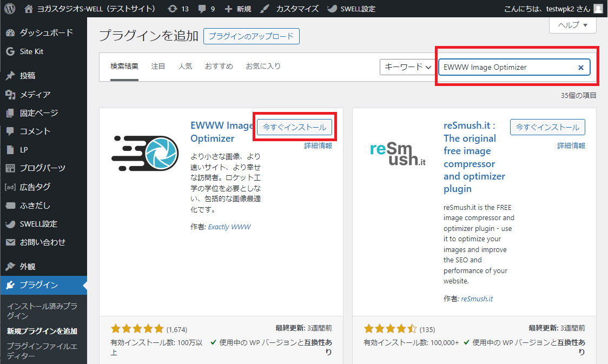Click the ヨガスタジオS-WELL（テストサイト）site name

(x=96, y=9)
